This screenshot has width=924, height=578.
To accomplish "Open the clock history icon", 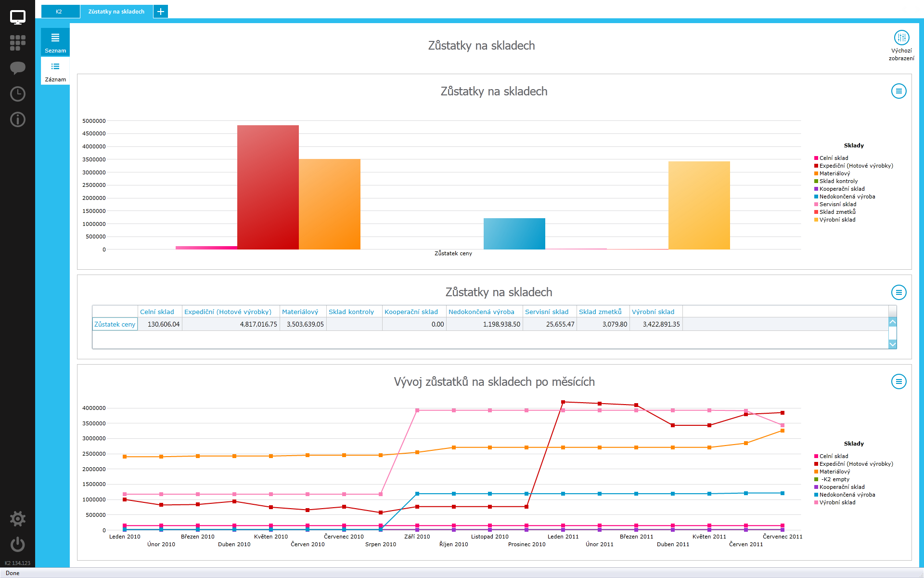I will coord(18,94).
